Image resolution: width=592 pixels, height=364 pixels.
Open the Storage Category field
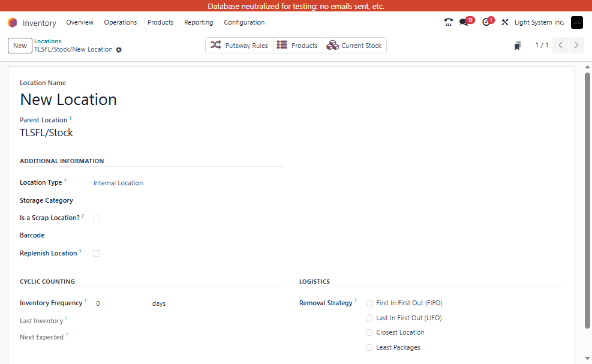pyautogui.click(x=188, y=200)
